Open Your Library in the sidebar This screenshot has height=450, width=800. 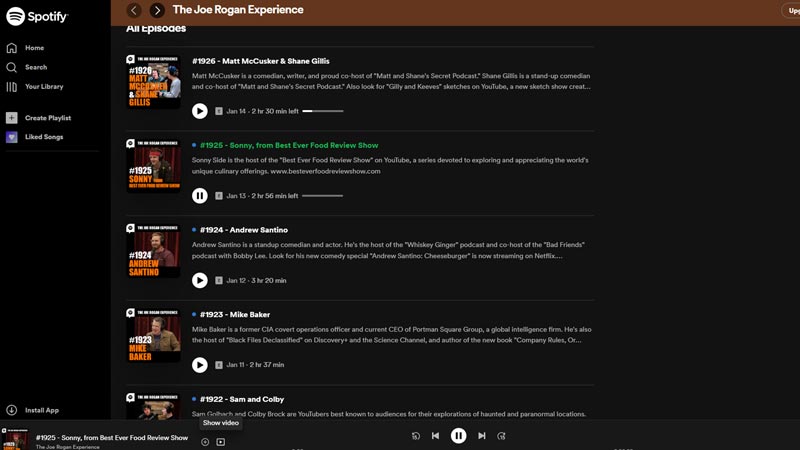click(35, 87)
